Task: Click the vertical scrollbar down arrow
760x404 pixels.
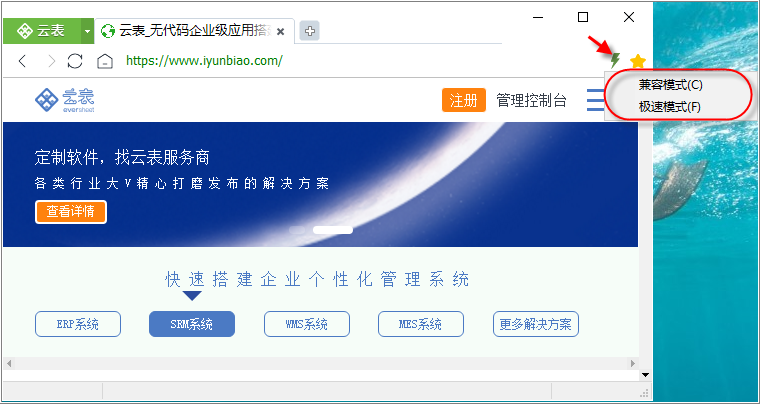Action: (645, 374)
